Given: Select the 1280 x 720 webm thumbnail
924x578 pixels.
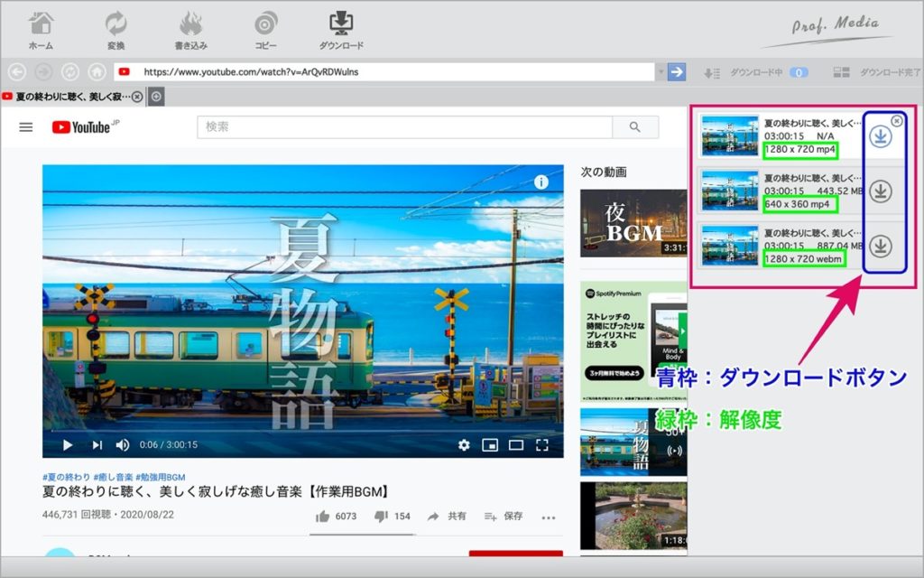Looking at the screenshot, I should [x=729, y=246].
